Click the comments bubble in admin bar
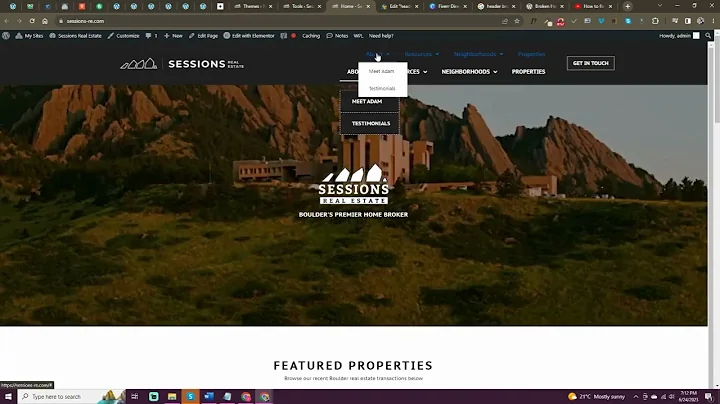 pyautogui.click(x=151, y=36)
